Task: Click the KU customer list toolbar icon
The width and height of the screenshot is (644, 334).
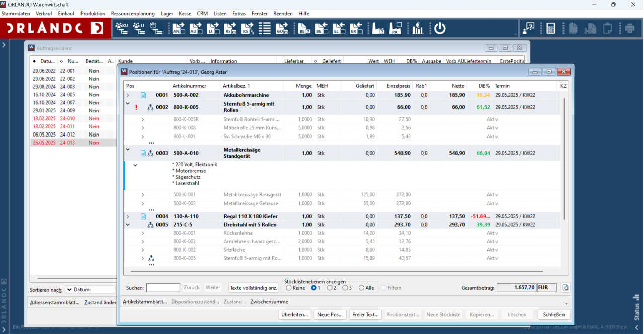Action: tap(122, 29)
